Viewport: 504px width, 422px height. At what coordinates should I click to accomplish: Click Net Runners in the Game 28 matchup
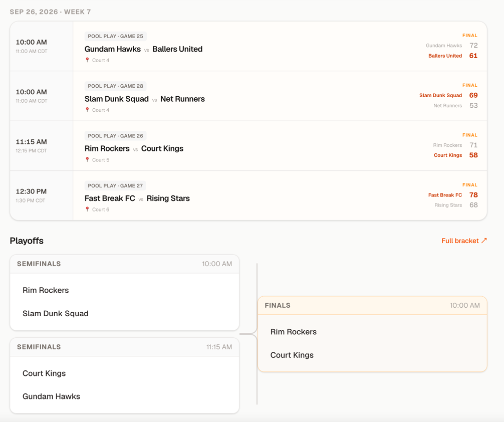[182, 99]
